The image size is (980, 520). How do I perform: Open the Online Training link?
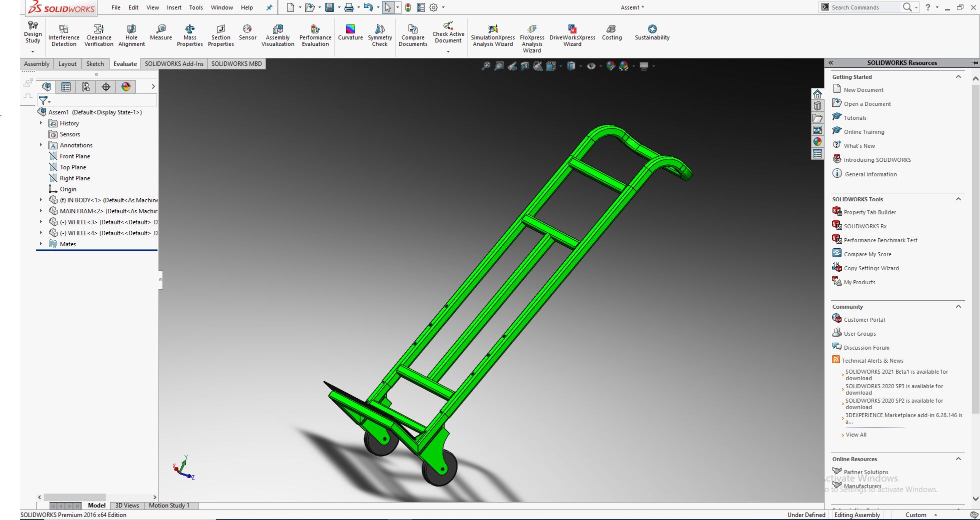(864, 132)
